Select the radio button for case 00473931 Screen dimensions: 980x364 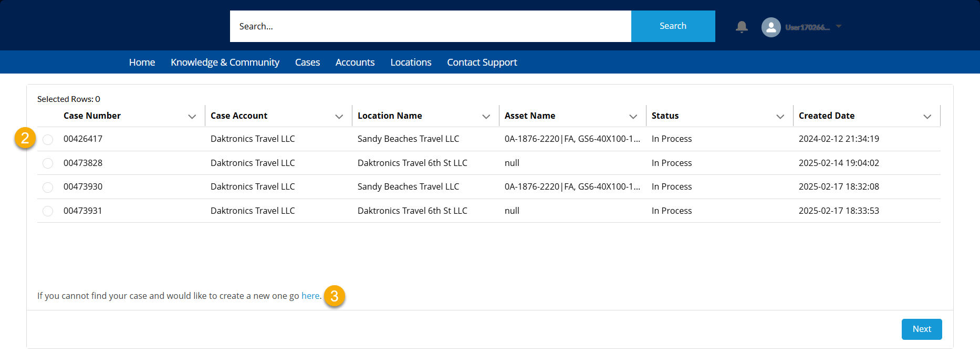(x=48, y=211)
